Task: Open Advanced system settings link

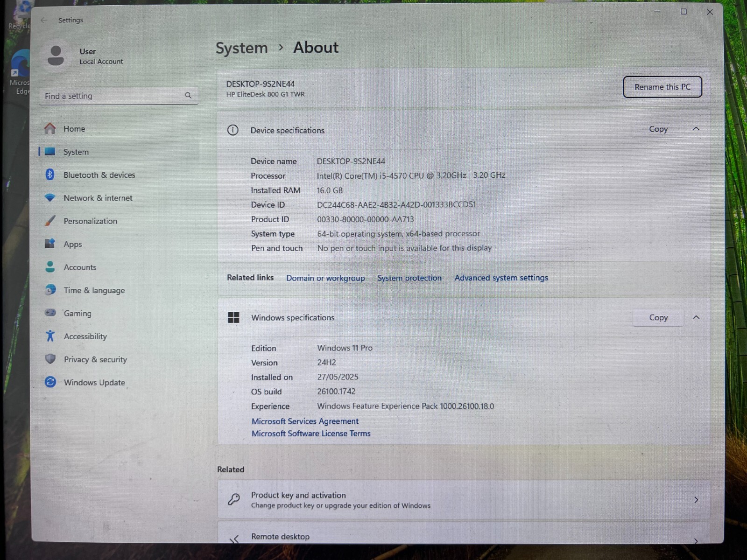Action: [501, 278]
